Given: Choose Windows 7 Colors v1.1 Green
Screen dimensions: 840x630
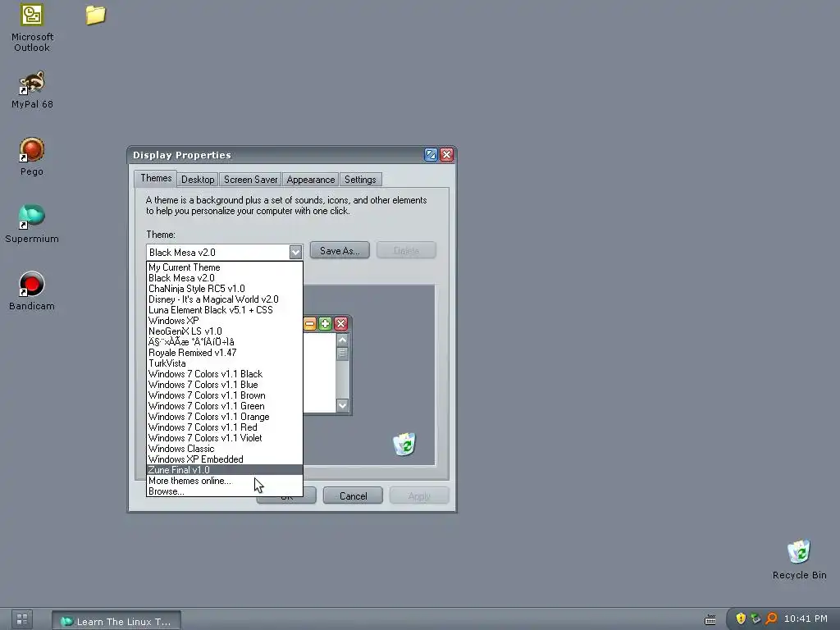Looking at the screenshot, I should (225, 406).
